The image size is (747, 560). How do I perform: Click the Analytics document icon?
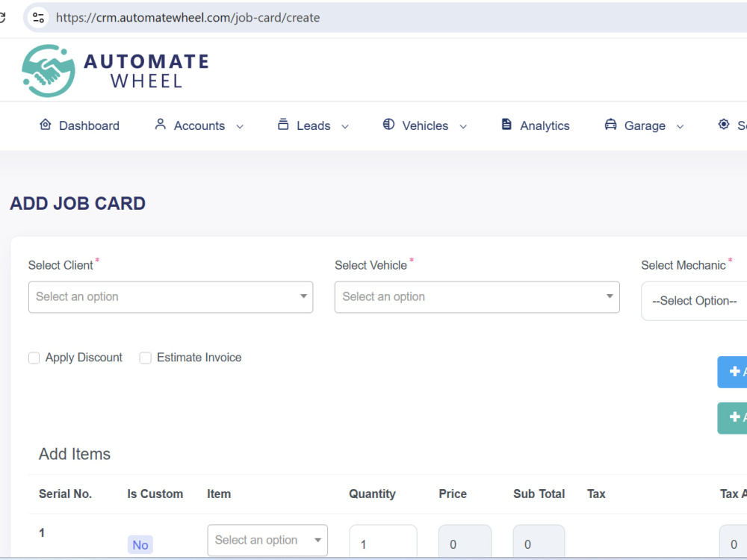click(x=506, y=125)
